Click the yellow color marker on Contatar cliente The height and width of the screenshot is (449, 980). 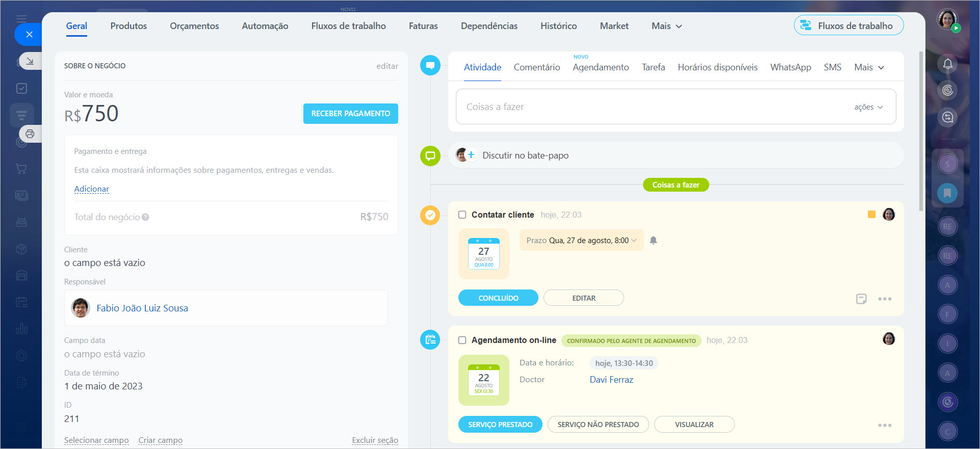pyautogui.click(x=871, y=215)
